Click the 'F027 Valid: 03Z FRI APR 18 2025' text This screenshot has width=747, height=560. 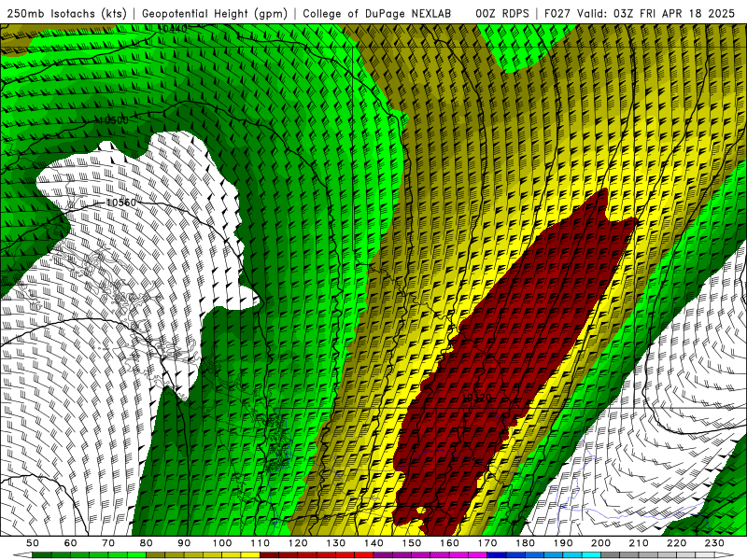(640, 13)
